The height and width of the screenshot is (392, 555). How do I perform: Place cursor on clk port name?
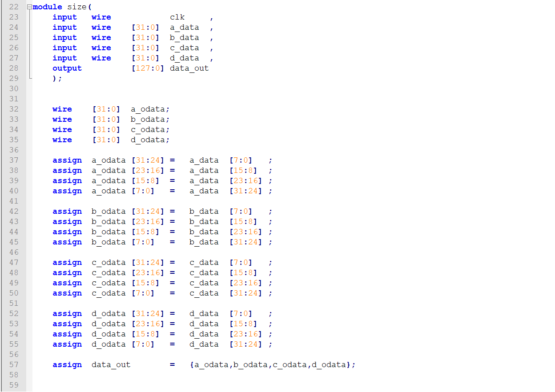tap(177, 17)
